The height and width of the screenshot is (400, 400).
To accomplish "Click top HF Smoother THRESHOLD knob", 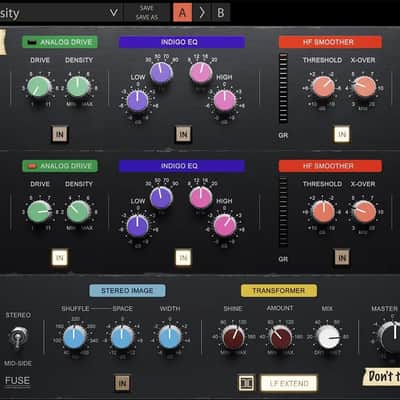I will [x=323, y=87].
